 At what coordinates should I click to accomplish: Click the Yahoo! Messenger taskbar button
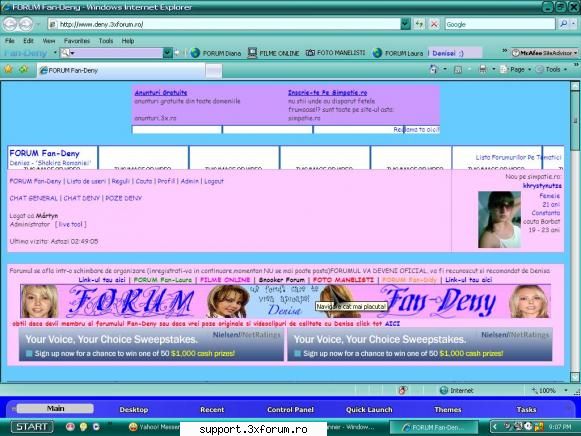pos(154,427)
